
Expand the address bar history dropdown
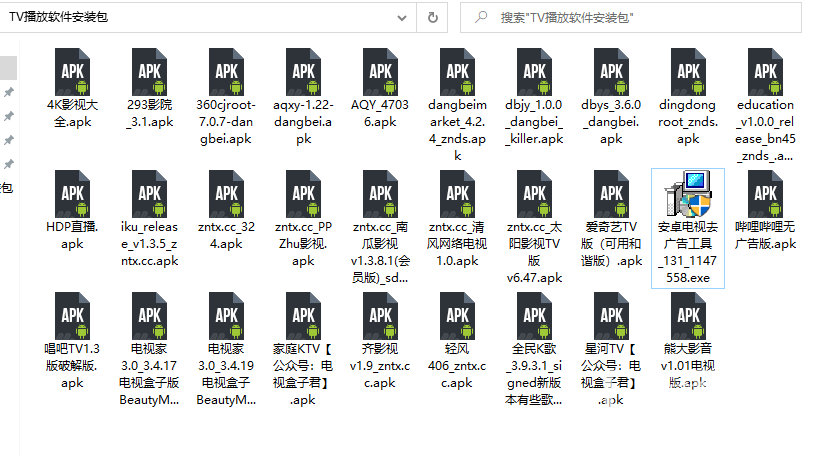[x=402, y=18]
